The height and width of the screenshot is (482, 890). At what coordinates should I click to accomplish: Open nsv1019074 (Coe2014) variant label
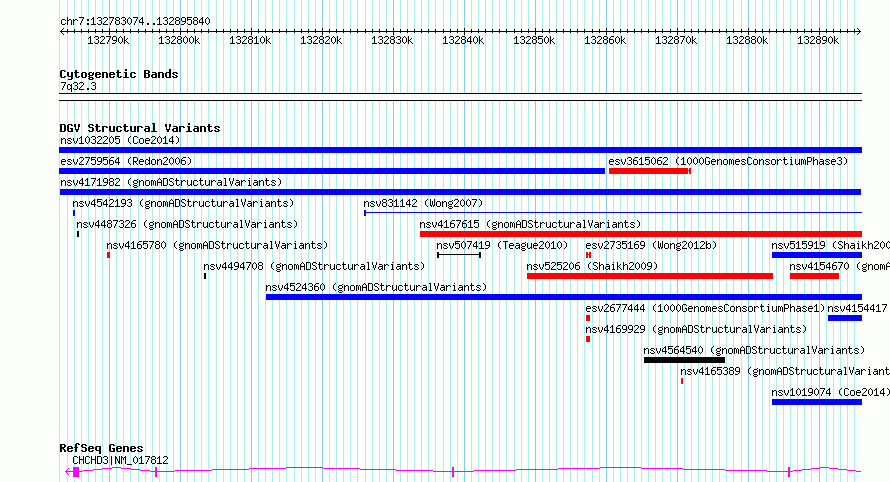click(x=830, y=392)
